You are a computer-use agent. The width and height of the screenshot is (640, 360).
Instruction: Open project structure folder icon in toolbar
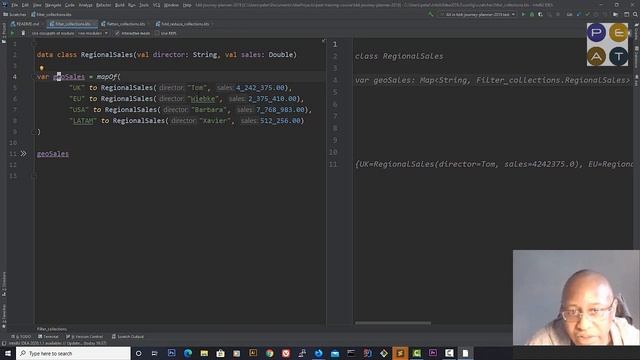(x=615, y=14)
